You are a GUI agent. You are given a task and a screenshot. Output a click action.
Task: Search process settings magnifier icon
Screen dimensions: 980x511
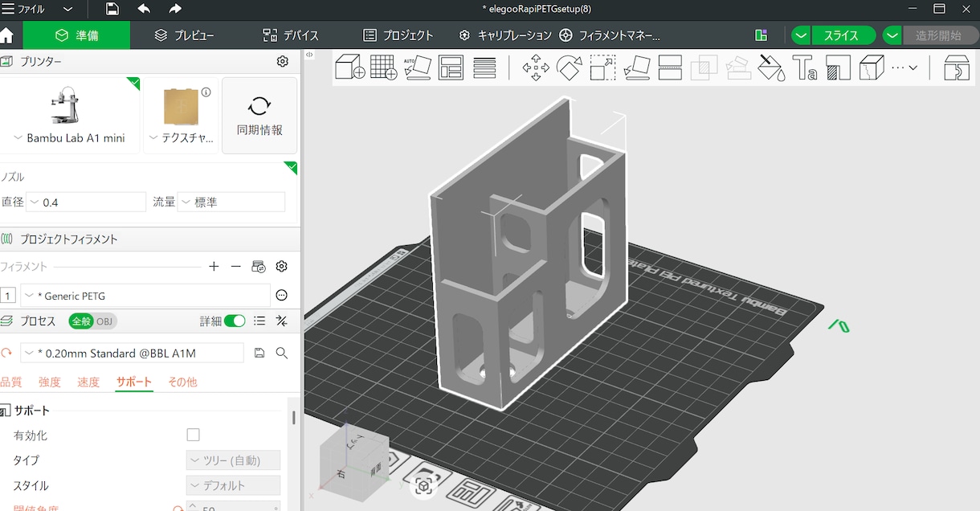click(x=282, y=353)
